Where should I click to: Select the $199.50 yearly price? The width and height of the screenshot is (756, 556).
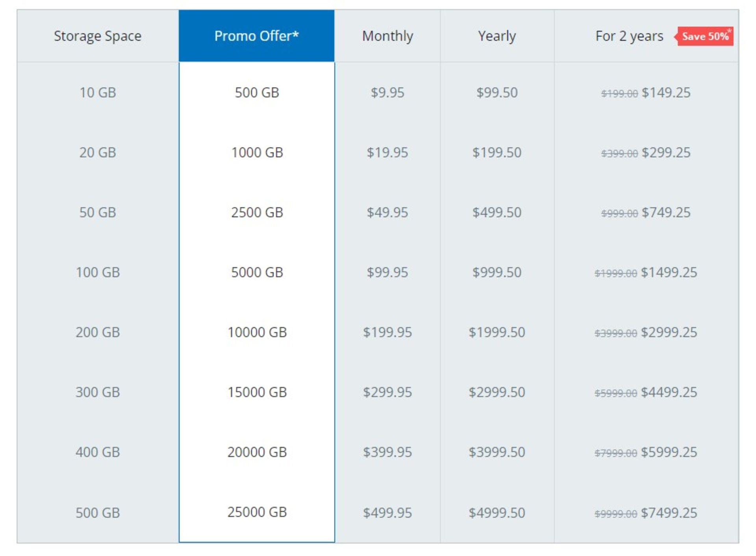click(497, 152)
